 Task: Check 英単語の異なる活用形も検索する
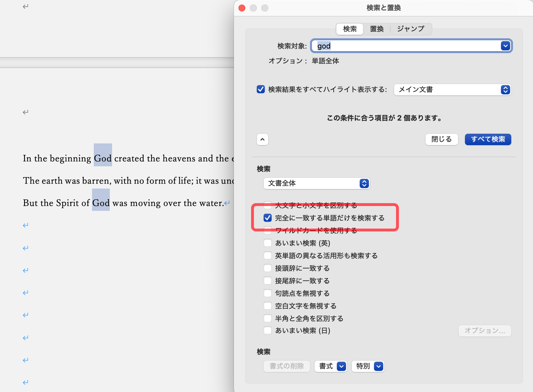tap(267, 255)
